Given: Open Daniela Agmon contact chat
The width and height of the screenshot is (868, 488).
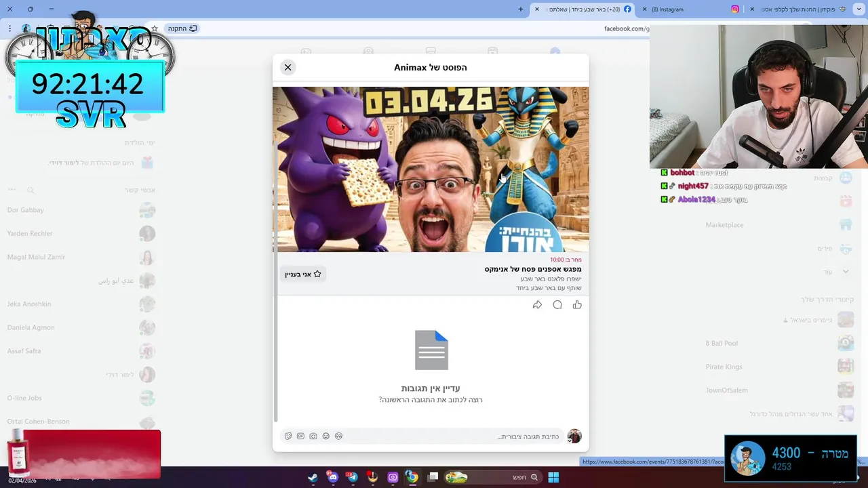Looking at the screenshot, I should click(80, 327).
